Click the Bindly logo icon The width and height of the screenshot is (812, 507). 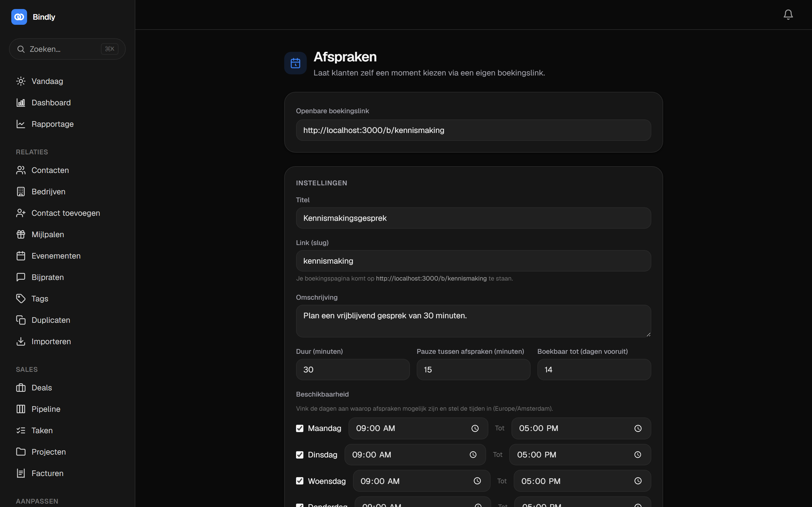(x=19, y=17)
